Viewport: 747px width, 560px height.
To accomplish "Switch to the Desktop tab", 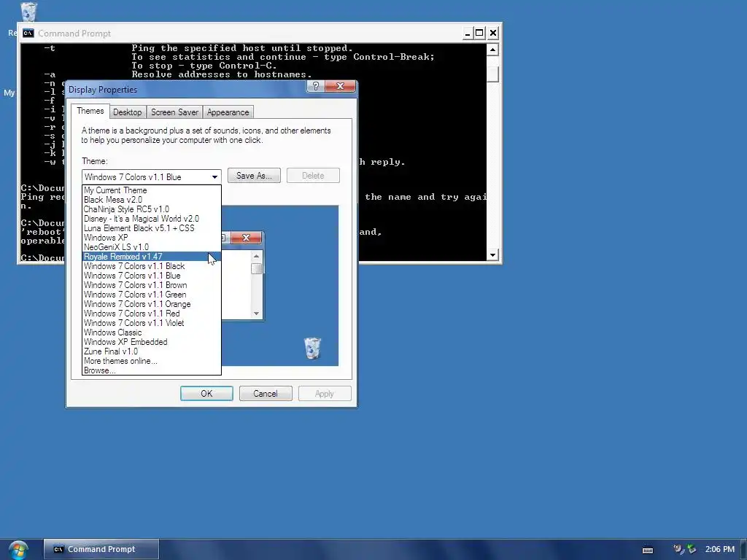I will [x=127, y=112].
